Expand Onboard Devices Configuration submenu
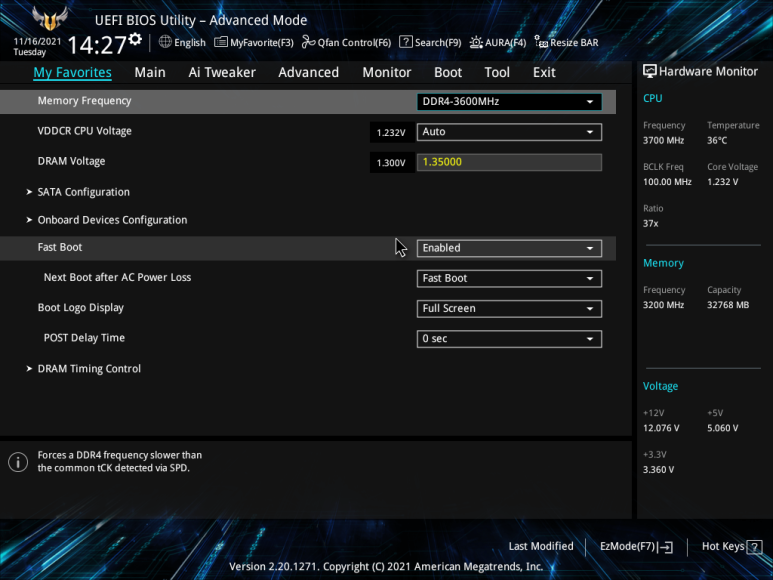This screenshot has width=773, height=580. pyautogui.click(x=112, y=220)
